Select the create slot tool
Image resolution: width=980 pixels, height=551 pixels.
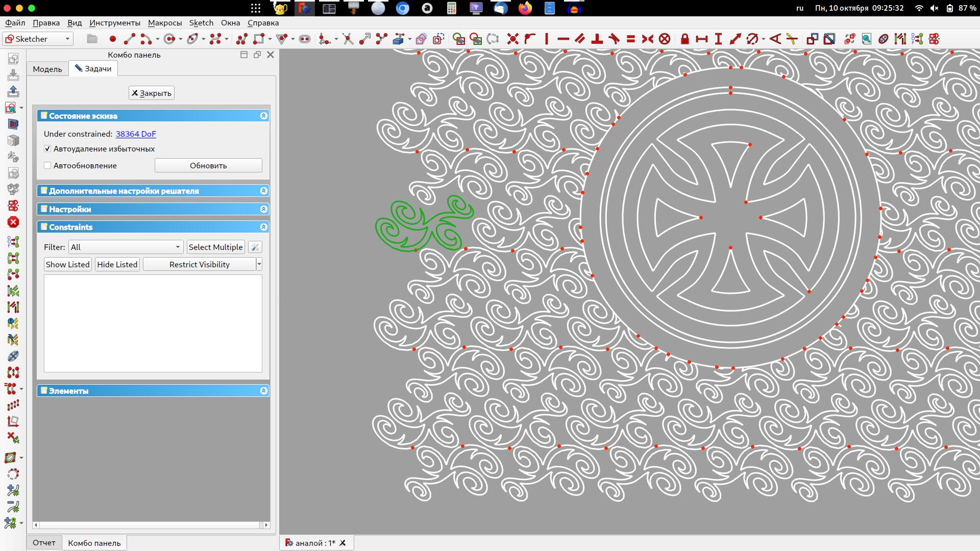click(304, 39)
